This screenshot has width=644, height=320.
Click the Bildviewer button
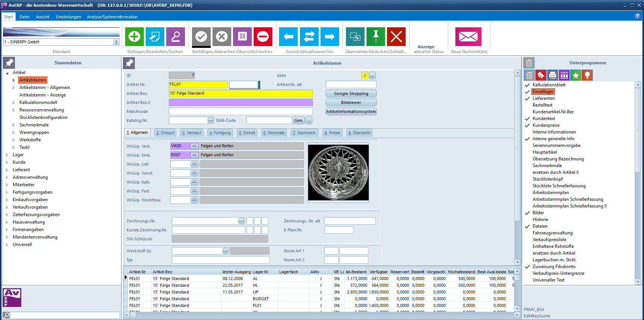351,102
